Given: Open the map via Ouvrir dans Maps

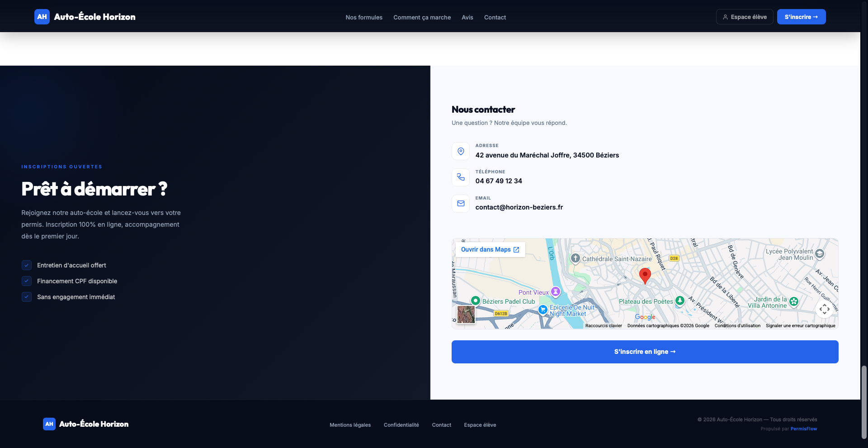Looking at the screenshot, I should (x=490, y=249).
